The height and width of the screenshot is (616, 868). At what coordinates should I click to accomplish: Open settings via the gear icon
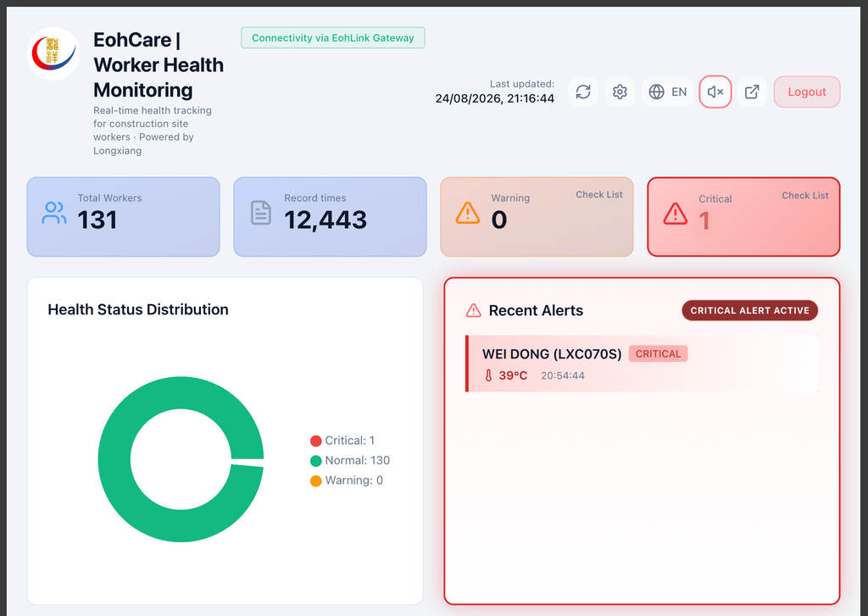(620, 92)
